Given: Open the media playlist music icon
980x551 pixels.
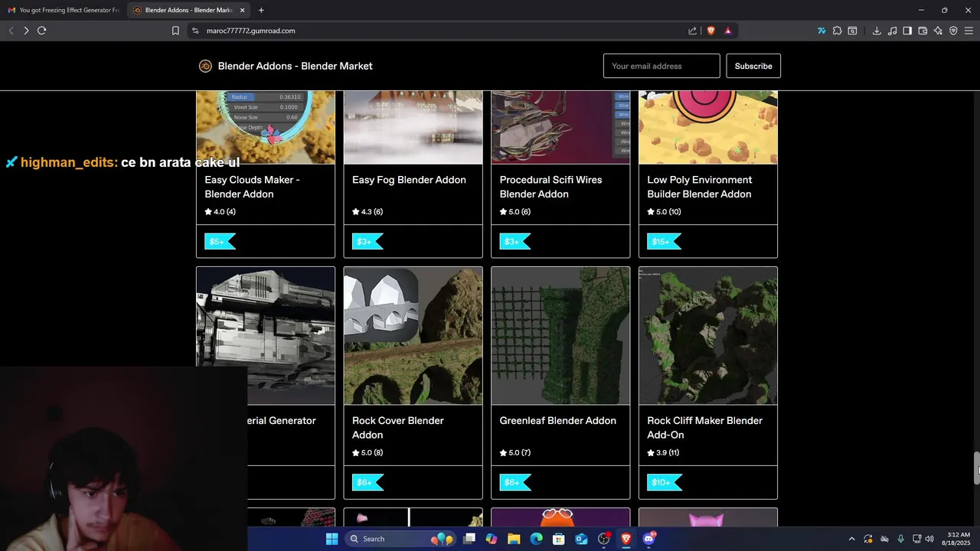Looking at the screenshot, I should 892,31.
